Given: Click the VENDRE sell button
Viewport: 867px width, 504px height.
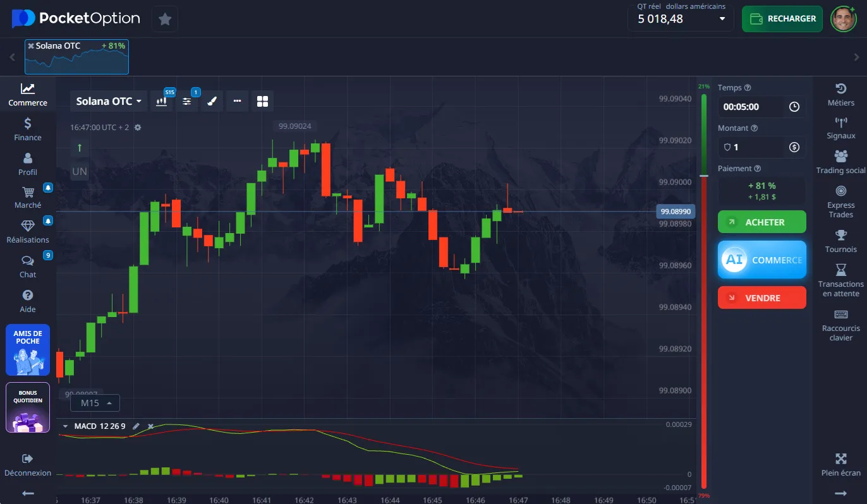Looking at the screenshot, I should (762, 297).
